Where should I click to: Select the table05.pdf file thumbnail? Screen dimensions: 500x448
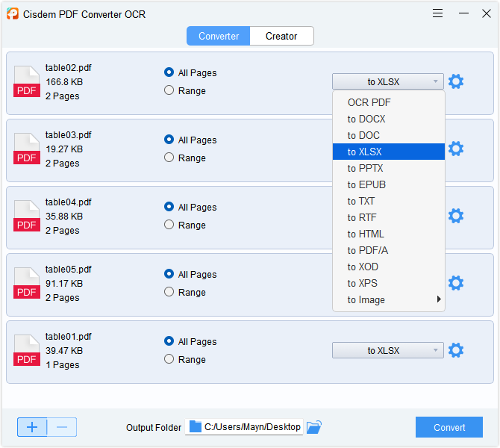[27, 284]
